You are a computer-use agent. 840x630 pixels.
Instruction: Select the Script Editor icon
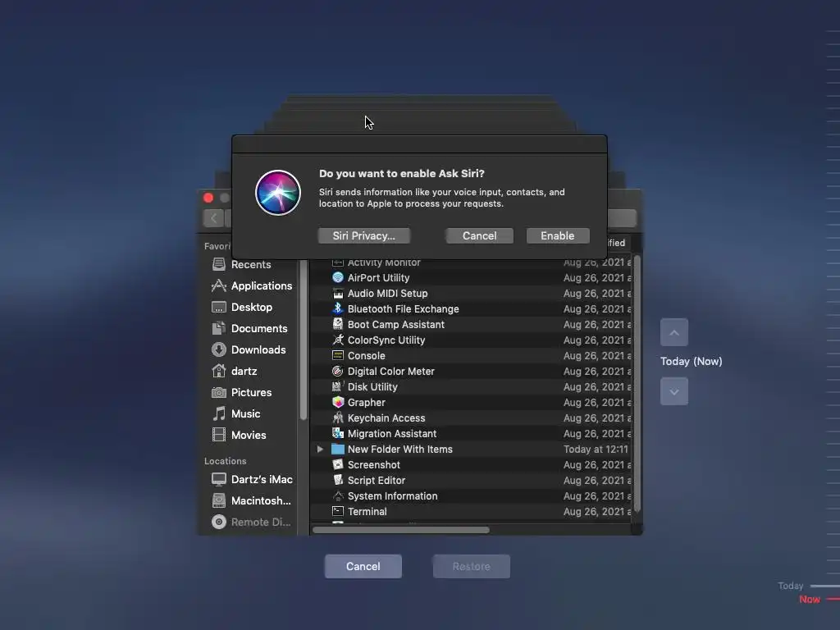[337, 480]
